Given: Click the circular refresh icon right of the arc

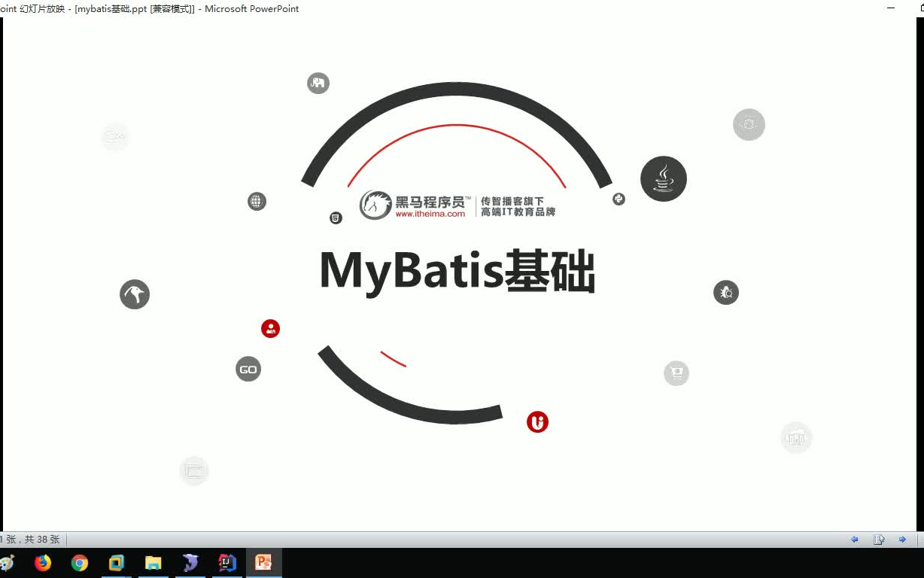Looking at the screenshot, I should click(618, 199).
